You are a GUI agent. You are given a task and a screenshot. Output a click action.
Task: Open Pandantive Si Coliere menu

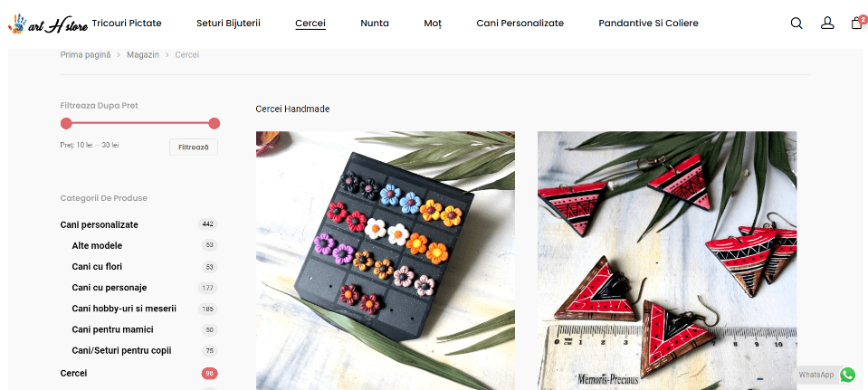pyautogui.click(x=648, y=24)
